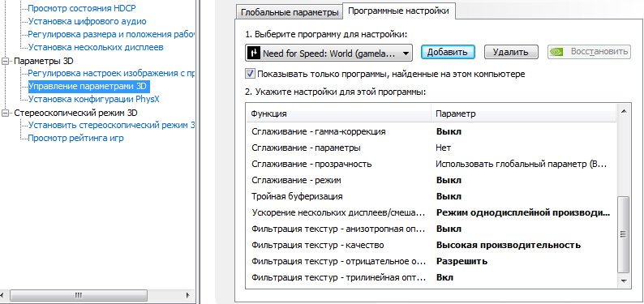The height and width of the screenshot is (304, 644).
Task: Select the Фильтрация текстур - качество row
Action: [431, 246]
